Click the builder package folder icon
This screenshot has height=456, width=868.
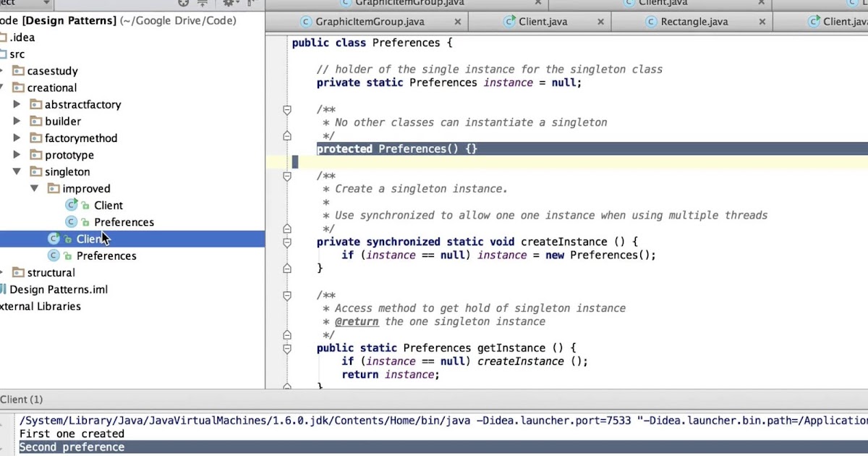[36, 121]
